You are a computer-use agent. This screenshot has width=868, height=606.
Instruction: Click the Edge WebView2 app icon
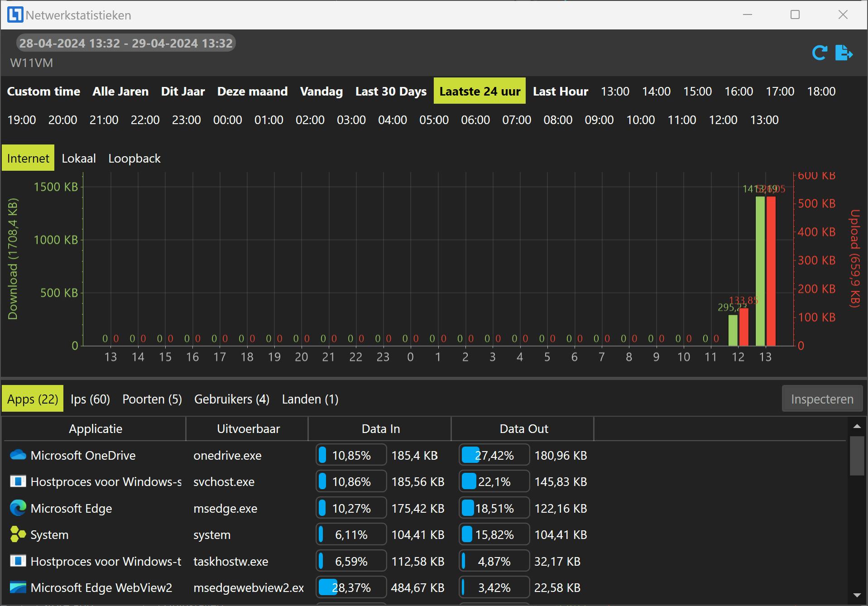[18, 587]
